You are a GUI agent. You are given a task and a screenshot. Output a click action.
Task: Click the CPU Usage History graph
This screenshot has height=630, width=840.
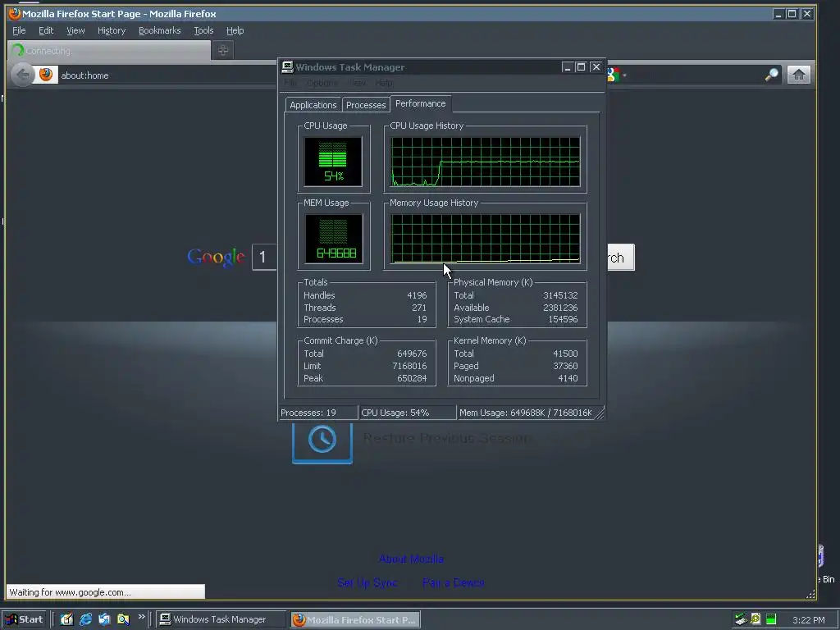pyautogui.click(x=486, y=162)
